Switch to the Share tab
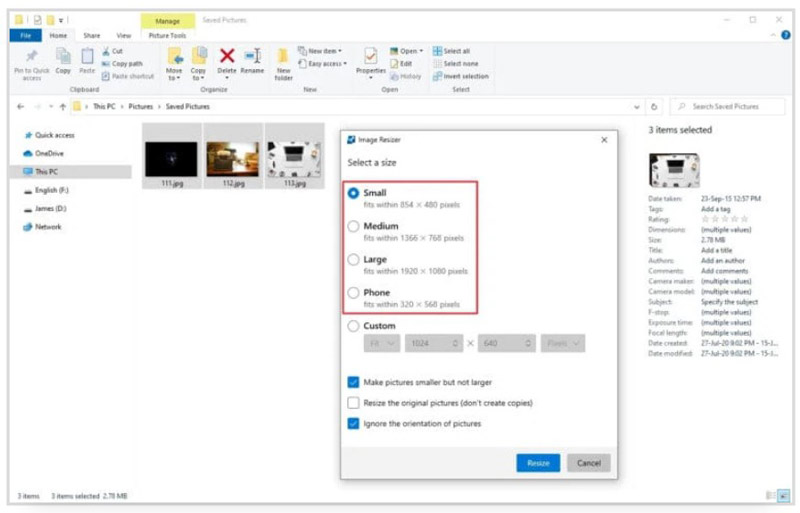 click(92, 35)
